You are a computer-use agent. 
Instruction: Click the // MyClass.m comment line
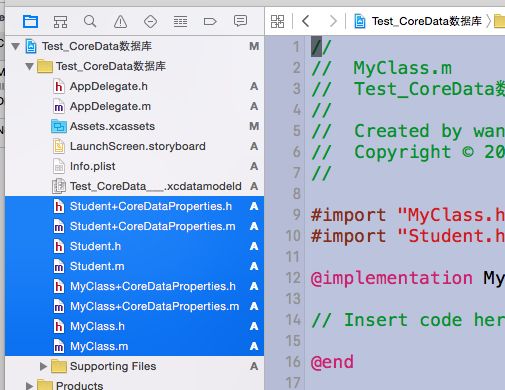[382, 68]
